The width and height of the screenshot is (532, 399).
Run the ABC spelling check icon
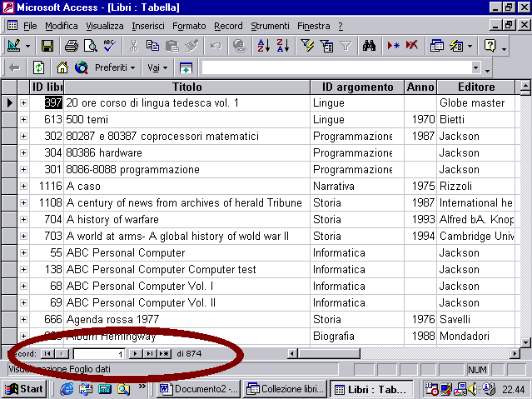coord(110,46)
